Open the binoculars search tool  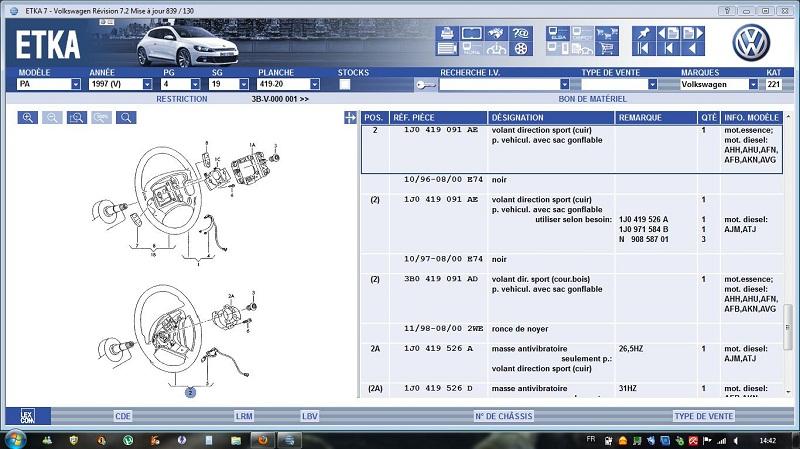(x=495, y=33)
